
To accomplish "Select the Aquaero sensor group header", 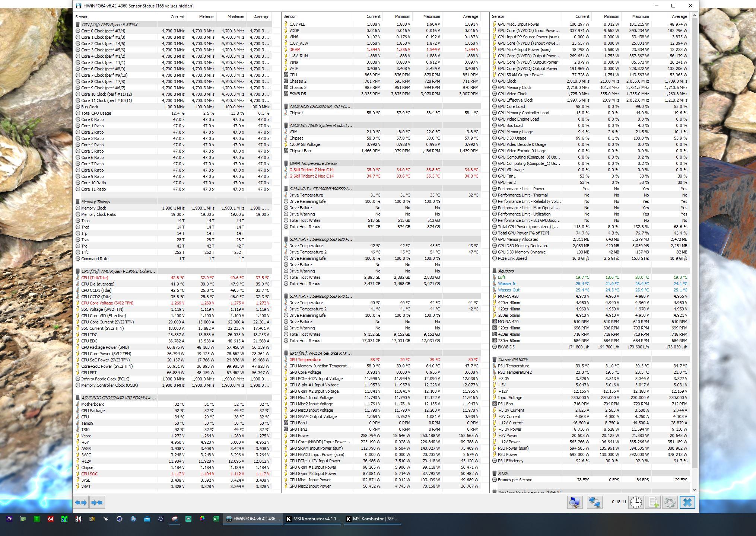I will (x=505, y=271).
